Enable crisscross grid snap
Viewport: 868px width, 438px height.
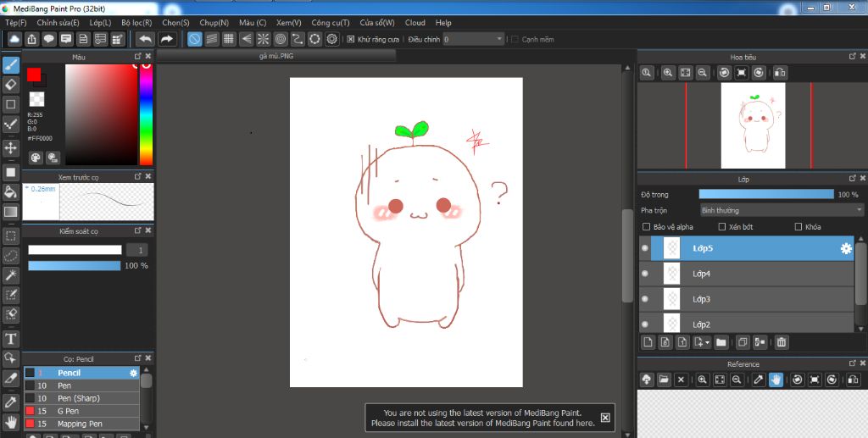click(x=229, y=39)
